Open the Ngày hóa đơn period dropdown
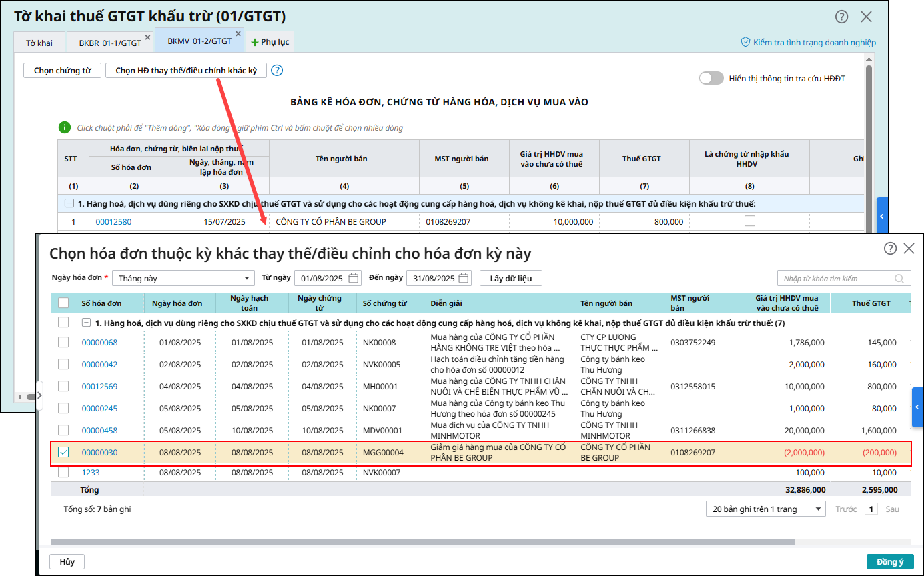 [183, 279]
